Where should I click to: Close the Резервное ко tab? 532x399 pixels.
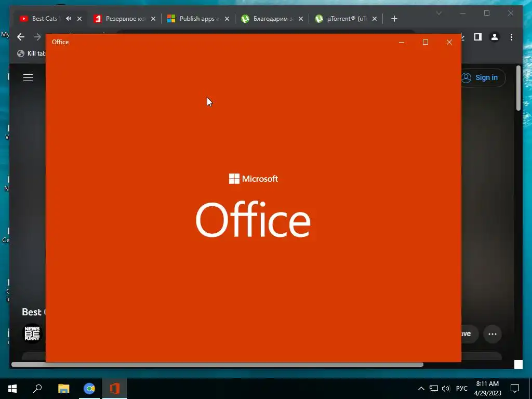coord(153,19)
